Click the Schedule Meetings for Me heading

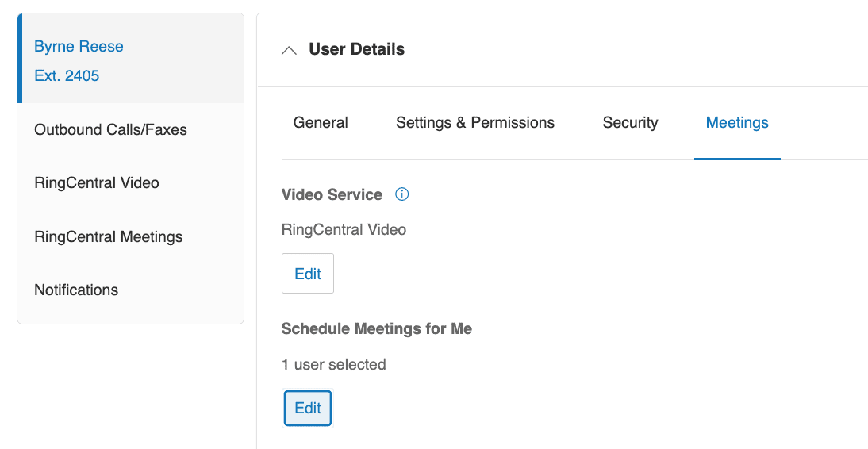tap(376, 328)
